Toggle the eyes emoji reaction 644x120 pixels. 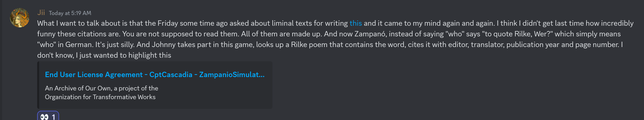(48, 116)
